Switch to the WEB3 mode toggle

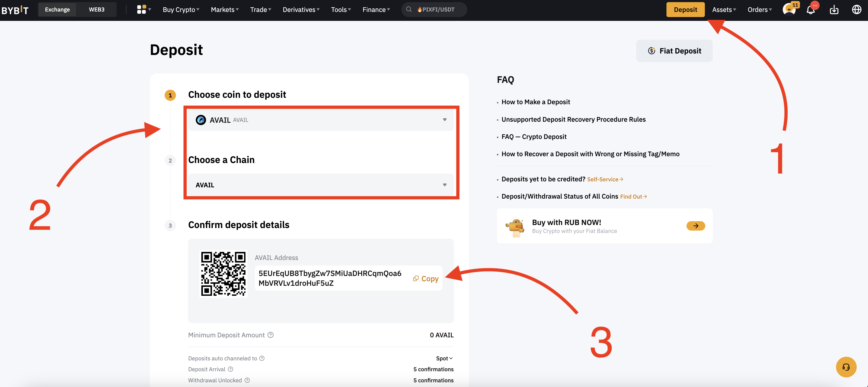[97, 9]
